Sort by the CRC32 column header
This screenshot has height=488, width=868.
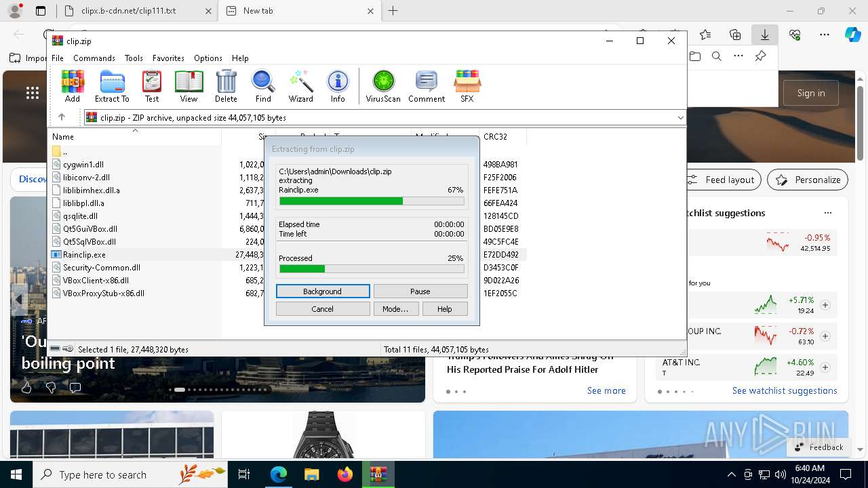495,137
